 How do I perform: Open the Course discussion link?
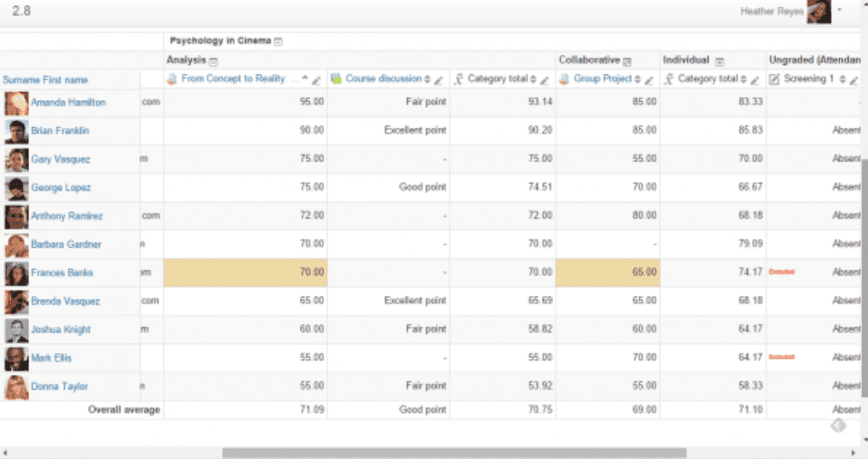(x=384, y=78)
